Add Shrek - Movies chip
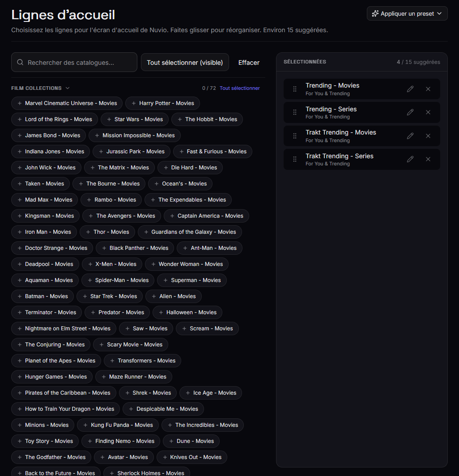This screenshot has width=459, height=476. pyautogui.click(x=148, y=393)
